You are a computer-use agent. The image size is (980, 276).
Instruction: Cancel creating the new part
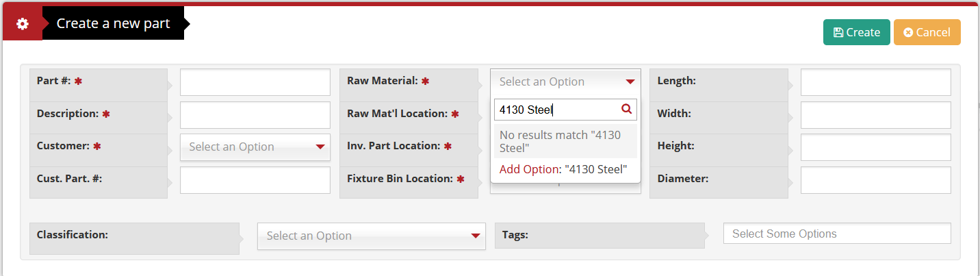pyautogui.click(x=927, y=32)
